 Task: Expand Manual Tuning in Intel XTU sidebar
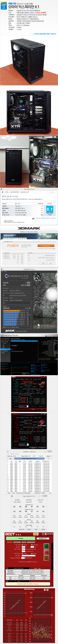pos(4,342)
